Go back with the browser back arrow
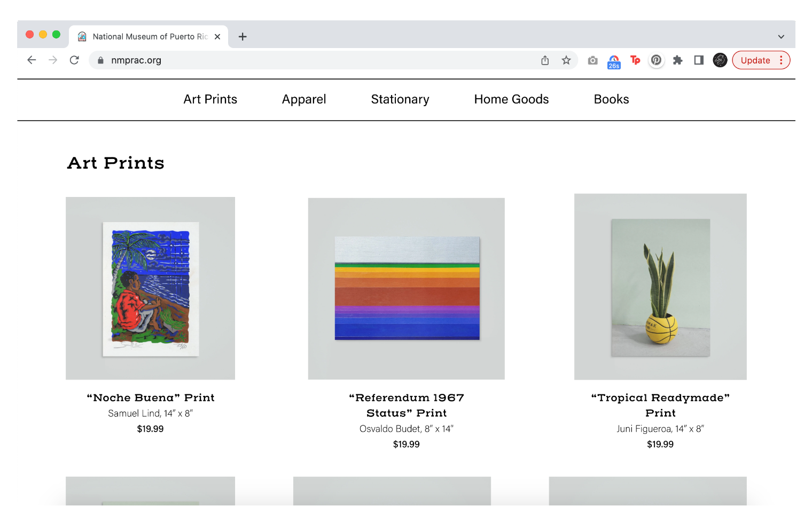The image size is (812, 530). [x=32, y=60]
